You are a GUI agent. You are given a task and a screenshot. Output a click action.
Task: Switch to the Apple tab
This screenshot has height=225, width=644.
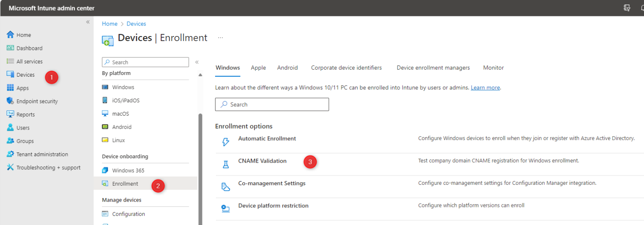click(x=259, y=67)
